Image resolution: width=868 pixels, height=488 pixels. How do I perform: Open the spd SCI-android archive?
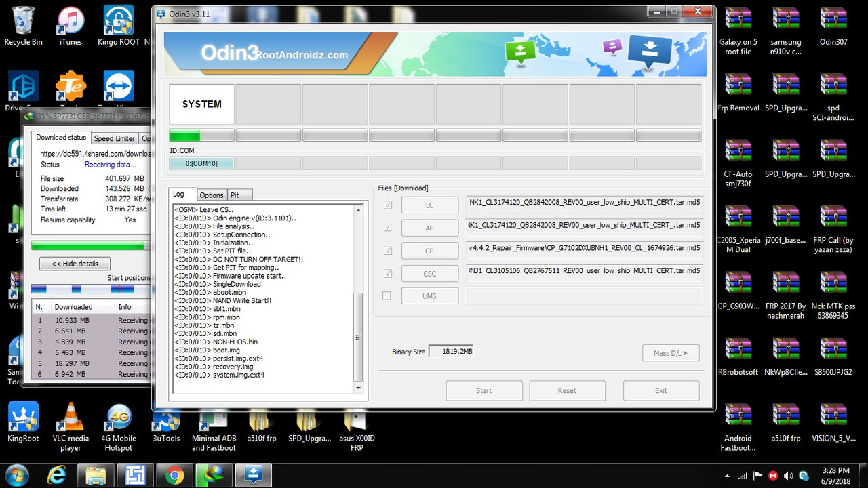(833, 97)
